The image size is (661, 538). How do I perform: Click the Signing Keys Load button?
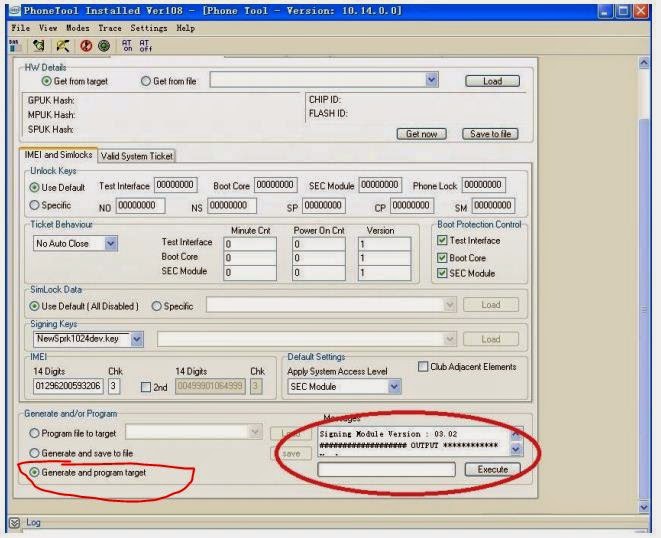[491, 339]
